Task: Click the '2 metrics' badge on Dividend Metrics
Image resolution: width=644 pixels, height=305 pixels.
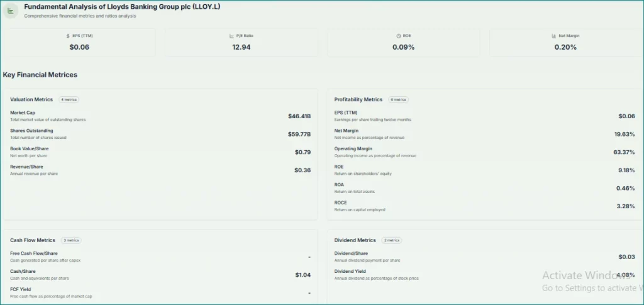Action: [x=391, y=240]
